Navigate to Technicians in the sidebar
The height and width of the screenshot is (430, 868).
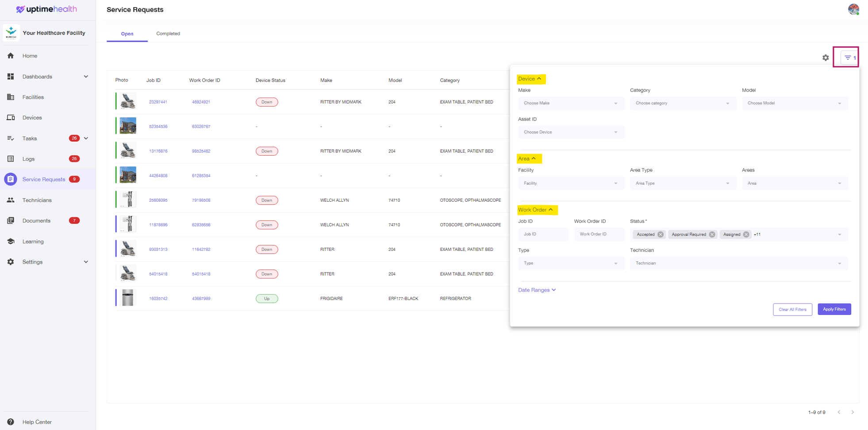coord(37,200)
